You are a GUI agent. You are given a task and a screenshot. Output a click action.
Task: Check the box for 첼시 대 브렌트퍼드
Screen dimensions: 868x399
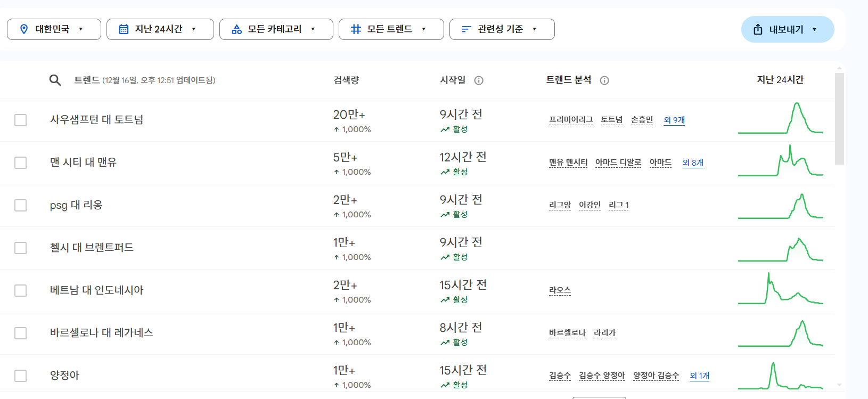tap(21, 248)
